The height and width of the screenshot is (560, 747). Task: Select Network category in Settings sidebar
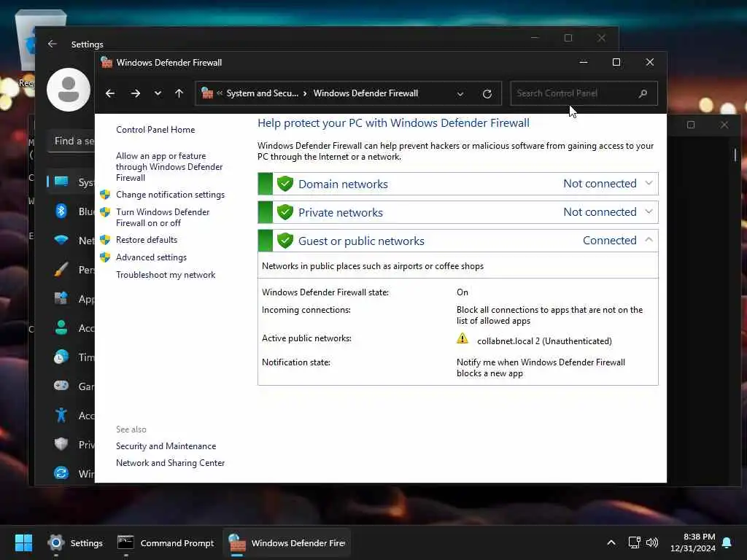[x=71, y=240]
